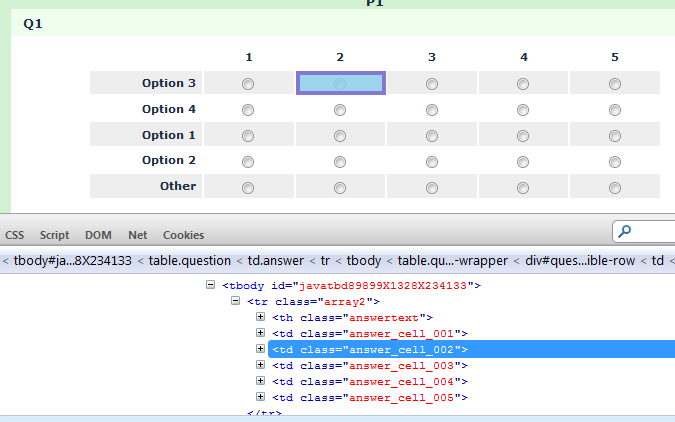Expand the th answertext node

(x=260, y=317)
